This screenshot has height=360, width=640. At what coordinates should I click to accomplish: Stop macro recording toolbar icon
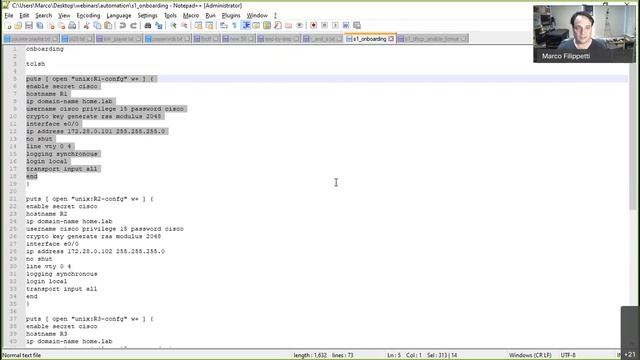324,26
